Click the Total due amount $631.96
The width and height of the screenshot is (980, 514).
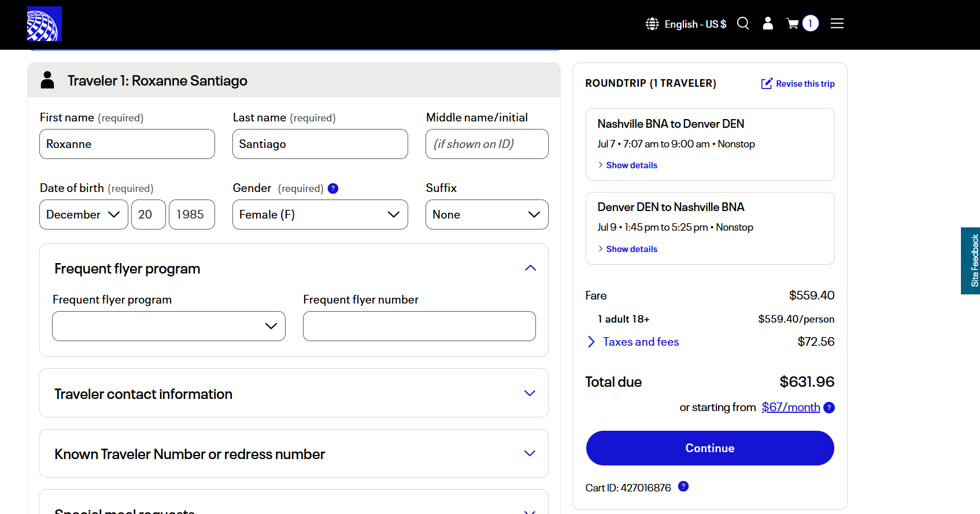807,382
